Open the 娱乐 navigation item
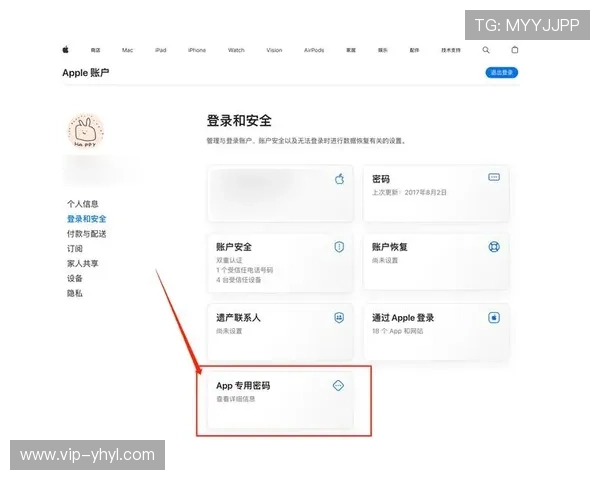Image resolution: width=600 pixels, height=480 pixels. [383, 50]
